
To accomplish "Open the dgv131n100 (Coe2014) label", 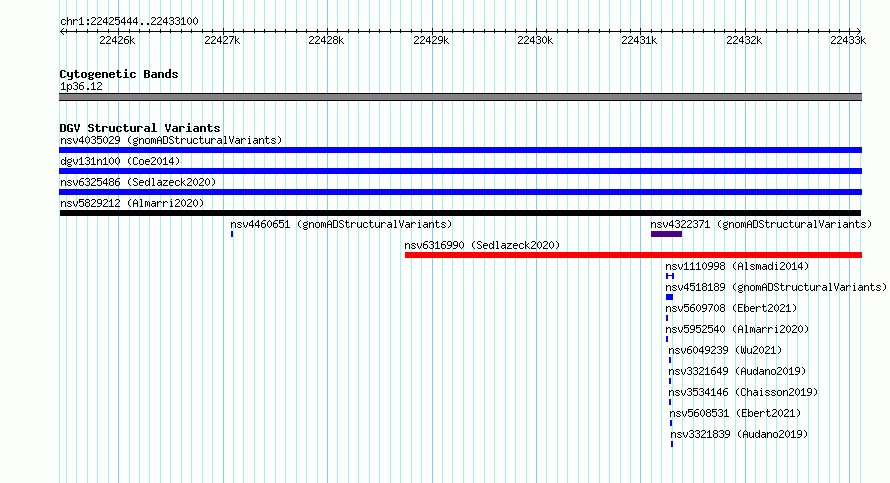I will click(120, 161).
